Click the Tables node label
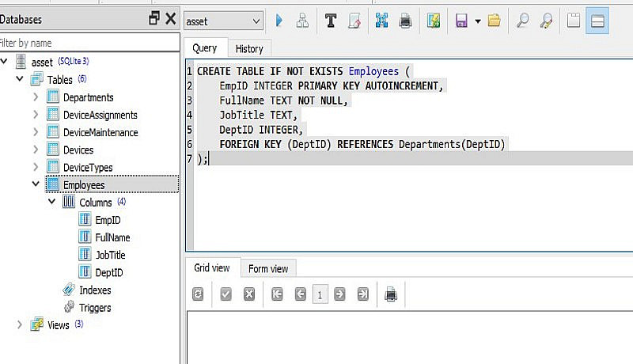 (x=59, y=80)
